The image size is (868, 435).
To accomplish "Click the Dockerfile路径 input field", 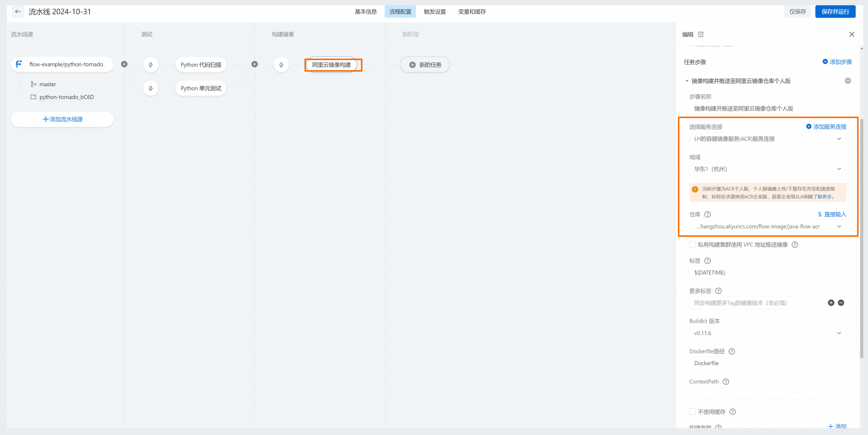I will pyautogui.click(x=767, y=363).
